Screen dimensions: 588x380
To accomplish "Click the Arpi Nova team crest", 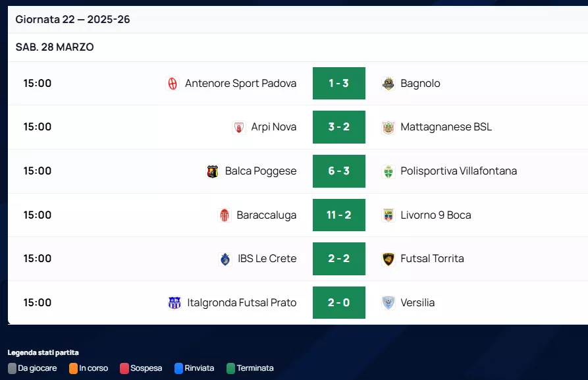I will tap(239, 127).
